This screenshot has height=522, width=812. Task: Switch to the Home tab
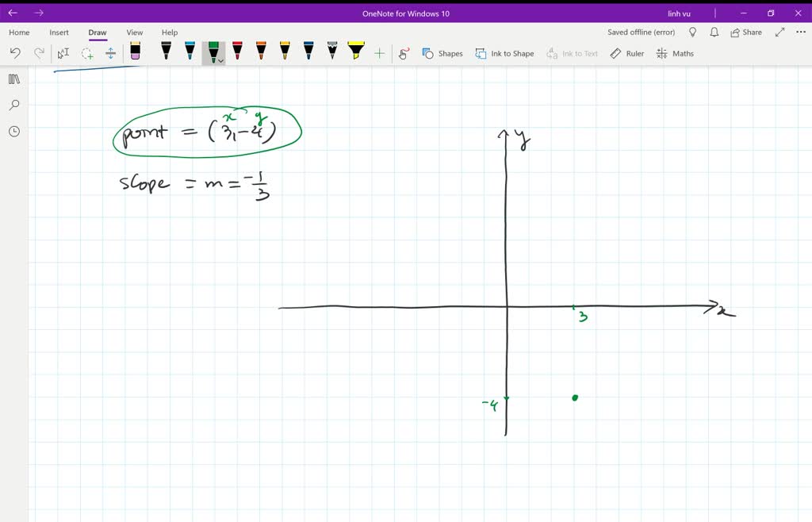click(x=18, y=32)
